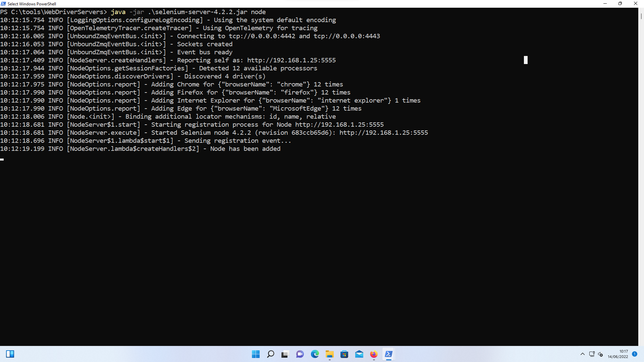The image size is (644, 362).
Task: Open taskbar Search
Action: click(270, 354)
